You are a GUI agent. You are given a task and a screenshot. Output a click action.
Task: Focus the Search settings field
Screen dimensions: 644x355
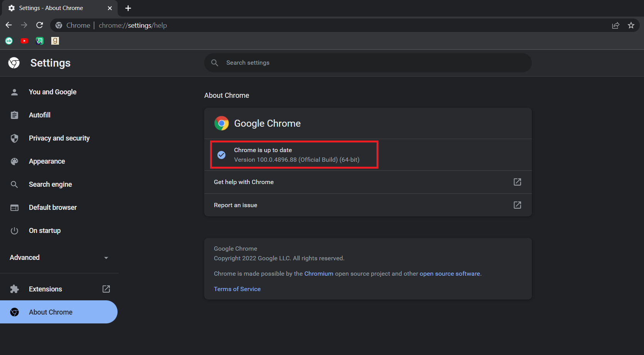[x=368, y=63]
